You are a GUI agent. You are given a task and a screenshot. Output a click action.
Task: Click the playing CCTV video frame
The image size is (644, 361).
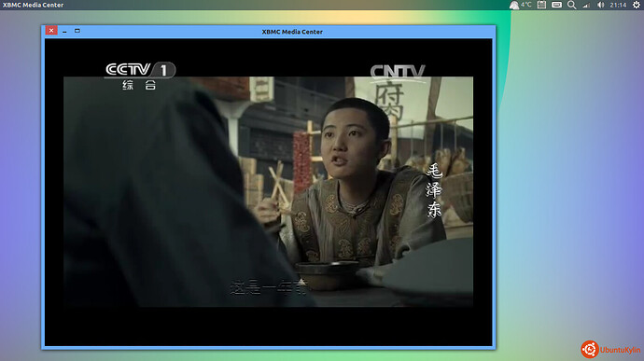tap(268, 191)
